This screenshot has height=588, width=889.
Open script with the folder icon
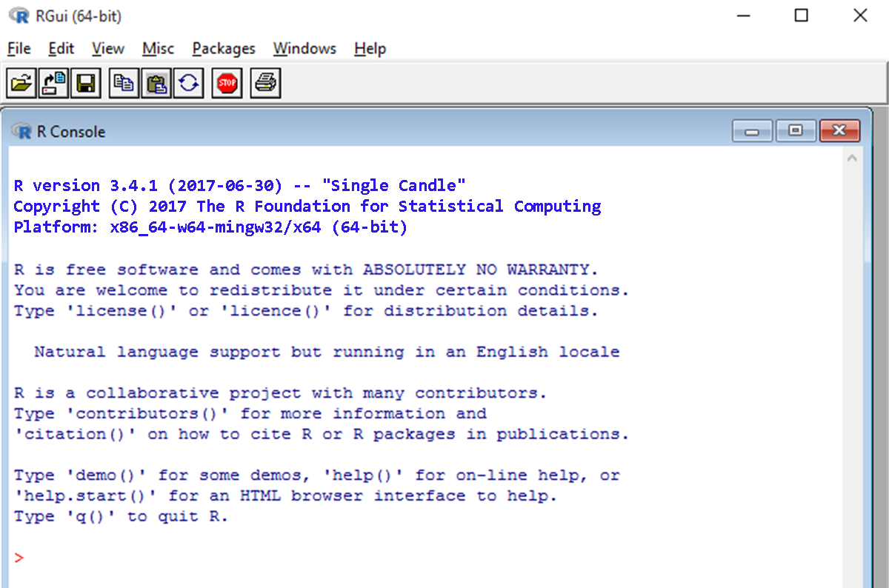[x=21, y=83]
